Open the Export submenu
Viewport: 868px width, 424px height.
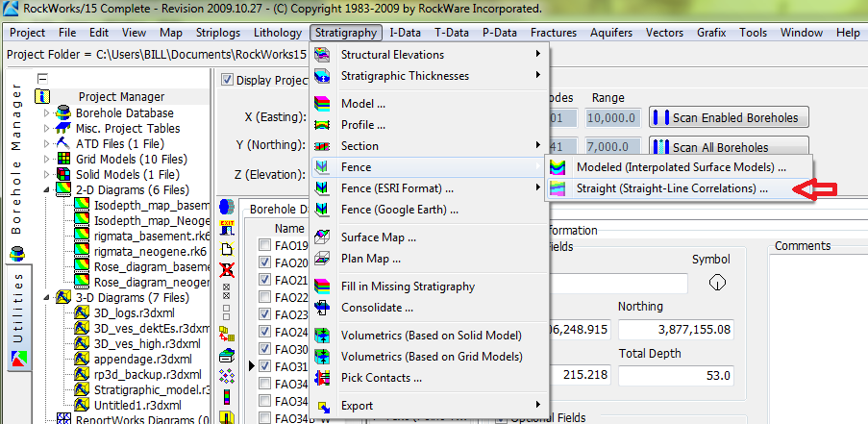(430, 406)
